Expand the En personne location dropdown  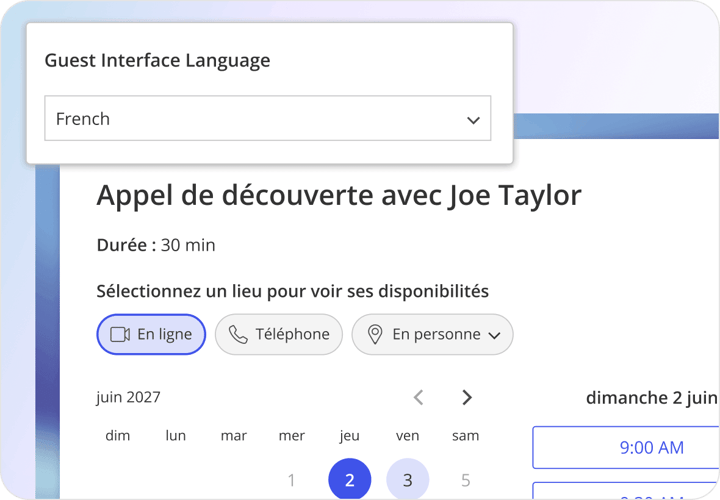(433, 334)
